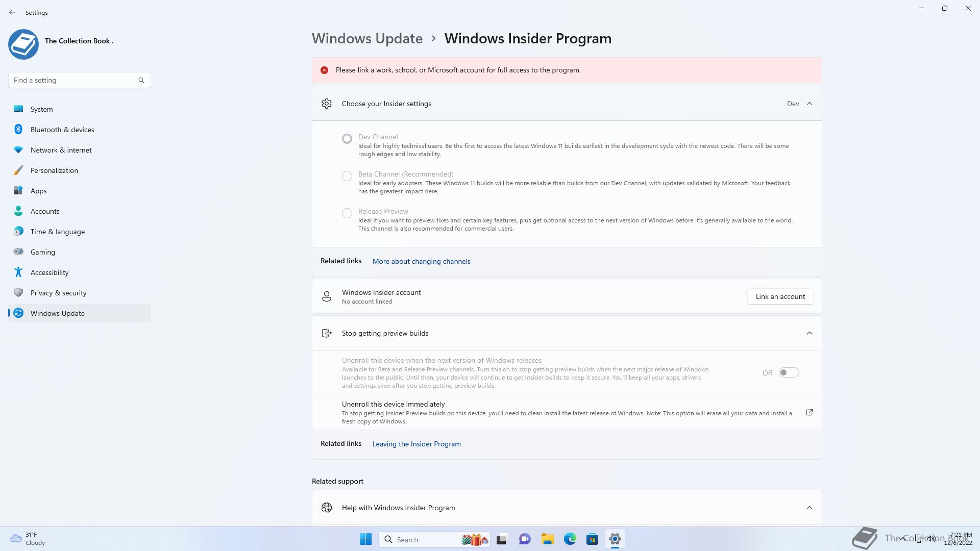
Task: Go to the System settings page
Action: (80, 109)
